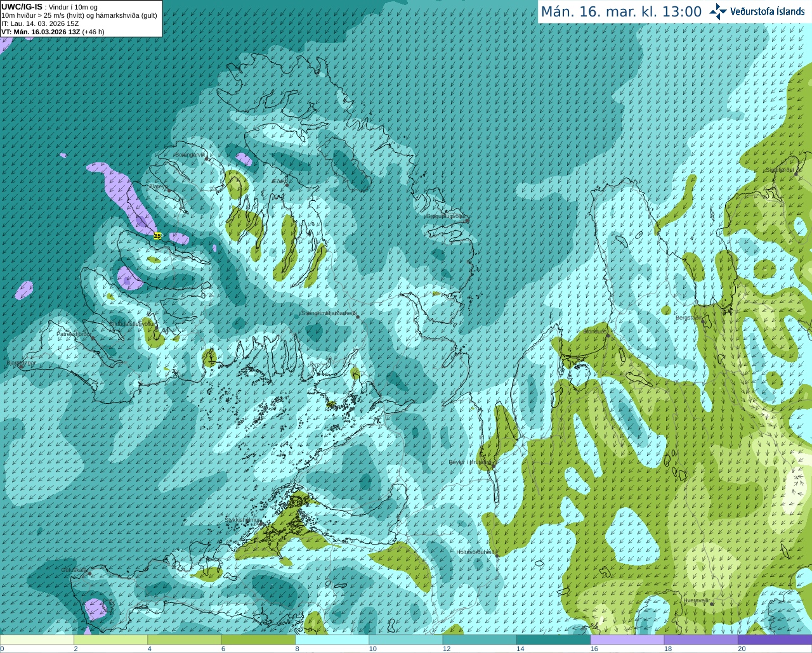Click the Gufuskálar station label
The image size is (812, 653).
74,570
